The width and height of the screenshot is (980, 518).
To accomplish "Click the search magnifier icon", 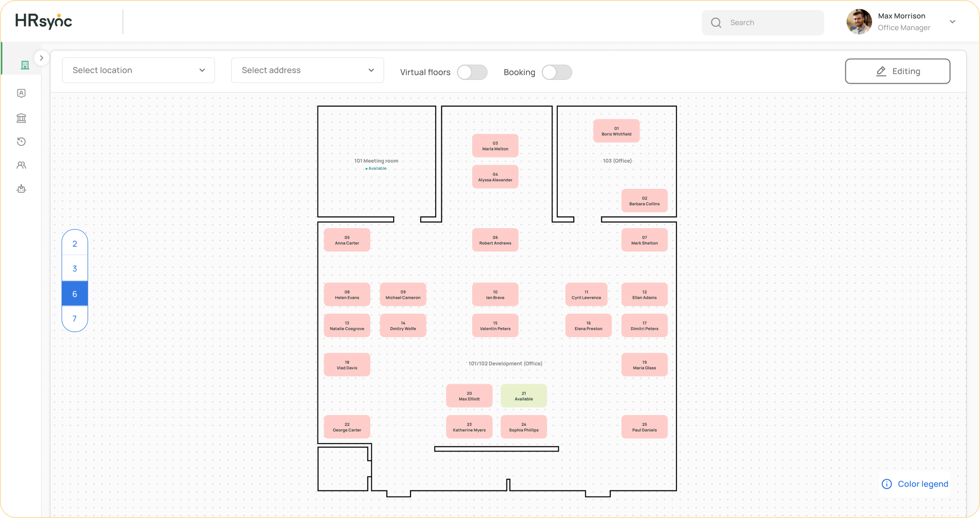I will pyautogui.click(x=716, y=22).
